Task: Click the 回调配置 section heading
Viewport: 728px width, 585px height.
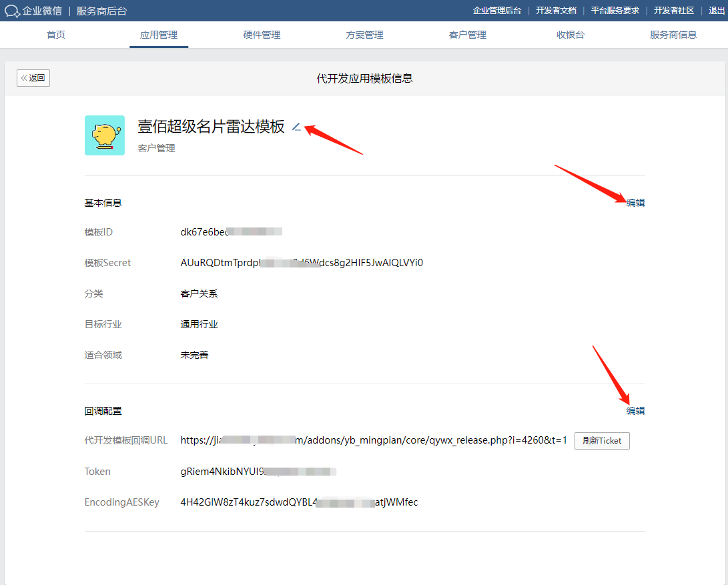Action: pos(103,411)
